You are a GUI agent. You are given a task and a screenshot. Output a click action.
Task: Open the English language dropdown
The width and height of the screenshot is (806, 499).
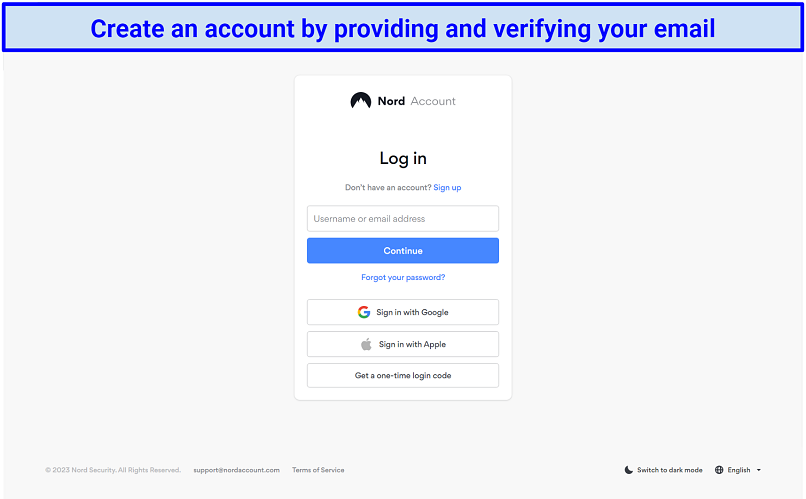pos(739,470)
